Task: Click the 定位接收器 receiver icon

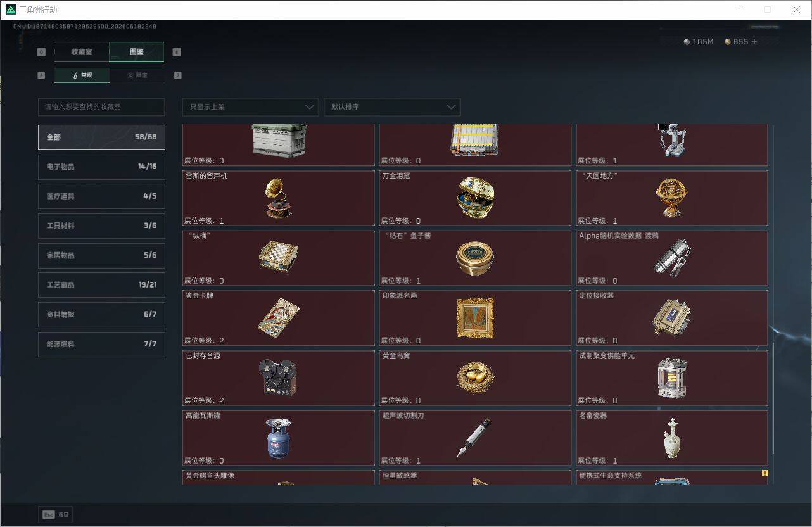Action: pyautogui.click(x=671, y=317)
